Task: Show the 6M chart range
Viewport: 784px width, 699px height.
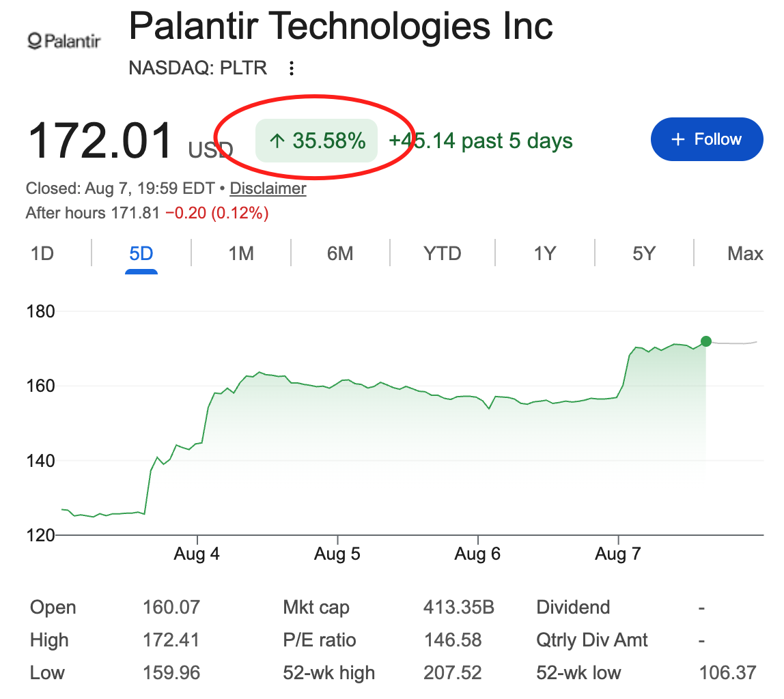Action: pyautogui.click(x=340, y=254)
